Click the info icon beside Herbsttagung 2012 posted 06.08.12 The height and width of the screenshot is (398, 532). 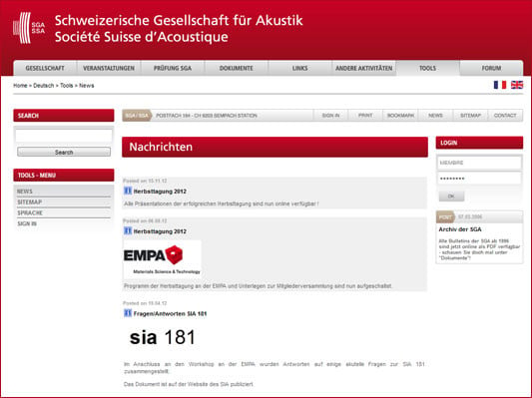click(128, 230)
